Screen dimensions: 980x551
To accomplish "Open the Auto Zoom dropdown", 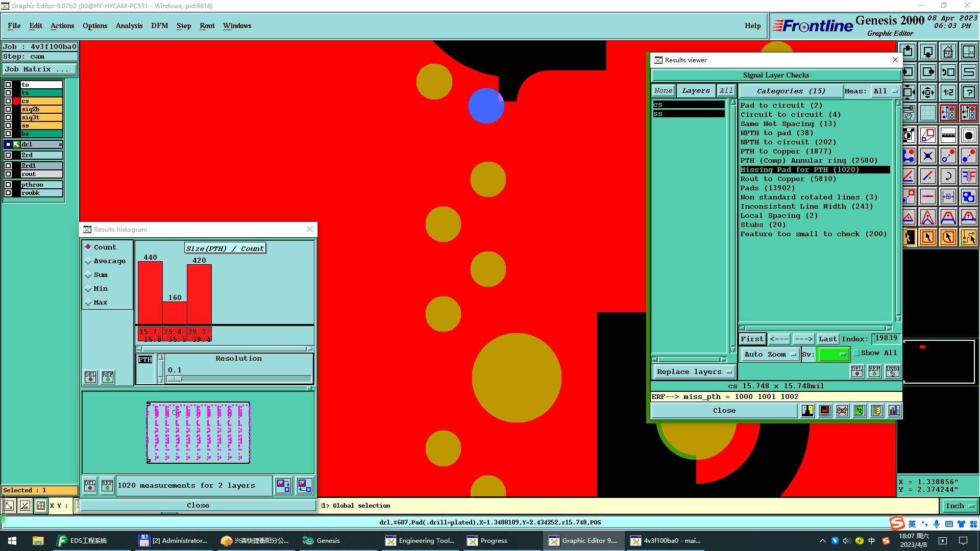I will (770, 355).
